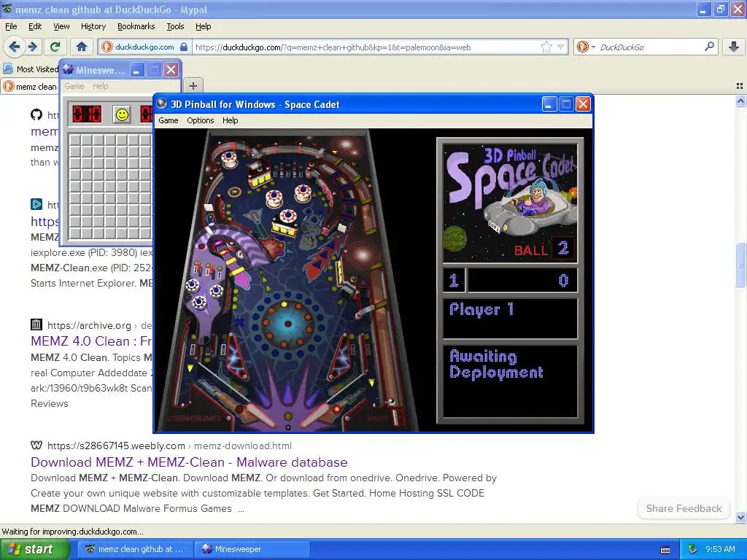Click the Share Feedback button
Viewport: 747px width, 560px height.
pyautogui.click(x=684, y=508)
